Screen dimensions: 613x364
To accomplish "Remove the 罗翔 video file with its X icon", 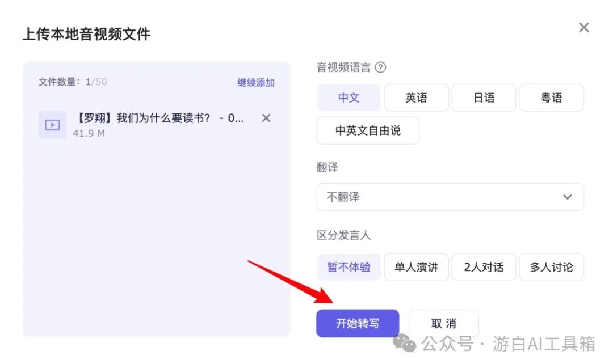I will tap(266, 118).
